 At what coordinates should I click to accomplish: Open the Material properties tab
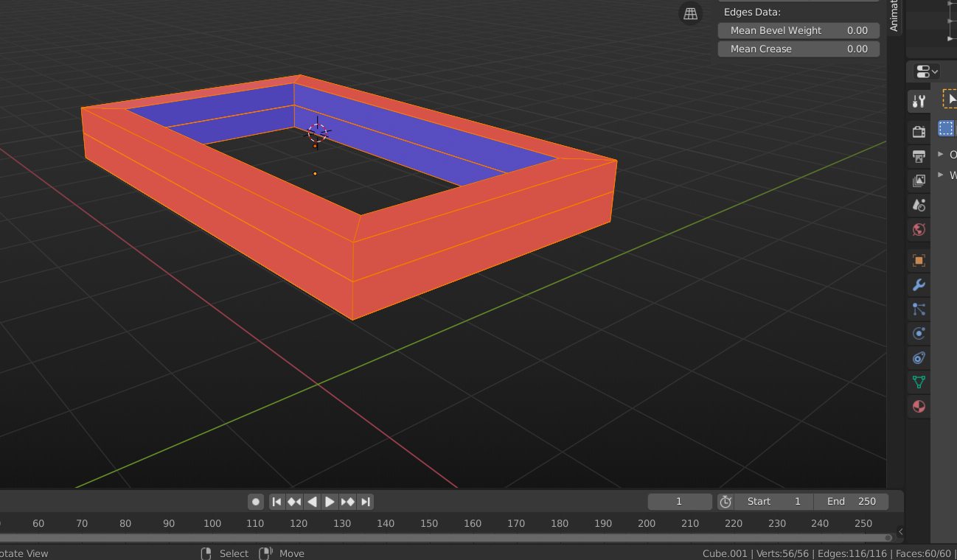(919, 407)
